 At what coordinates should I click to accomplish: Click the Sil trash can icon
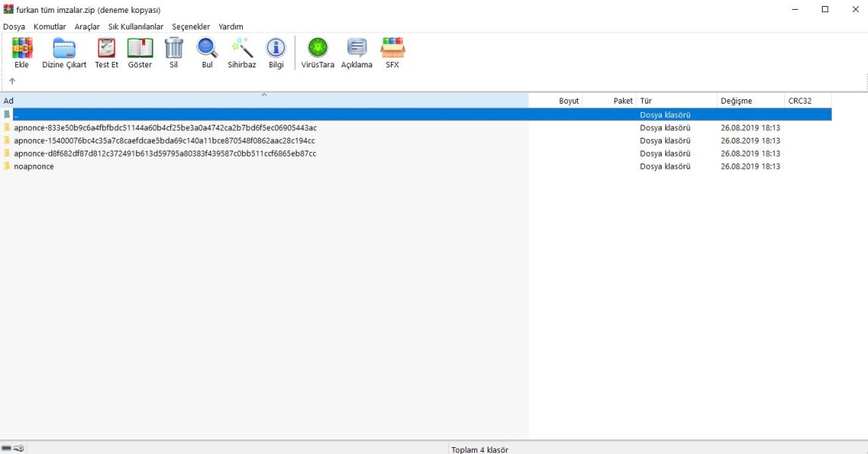click(x=174, y=52)
